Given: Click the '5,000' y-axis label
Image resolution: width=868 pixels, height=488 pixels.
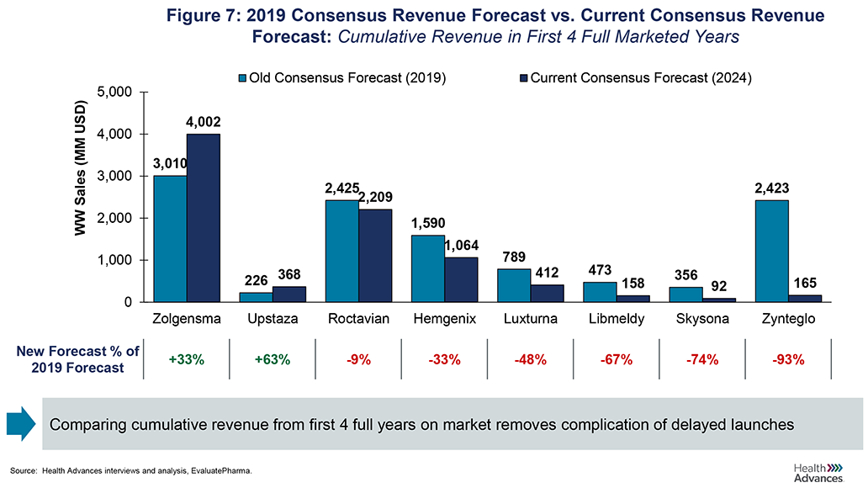Looking at the screenshot, I should click(x=114, y=92).
